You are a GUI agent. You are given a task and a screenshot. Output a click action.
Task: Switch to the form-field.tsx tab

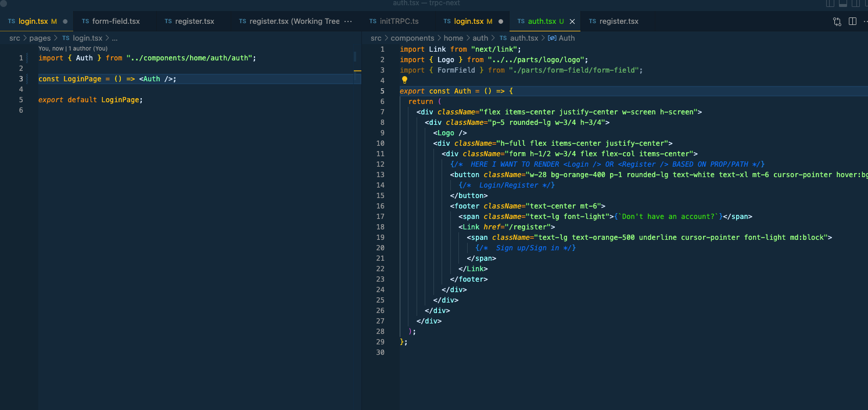pyautogui.click(x=116, y=21)
